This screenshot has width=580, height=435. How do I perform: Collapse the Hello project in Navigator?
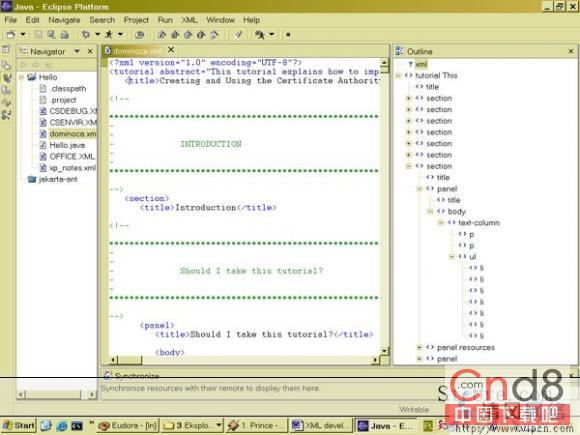click(21, 77)
